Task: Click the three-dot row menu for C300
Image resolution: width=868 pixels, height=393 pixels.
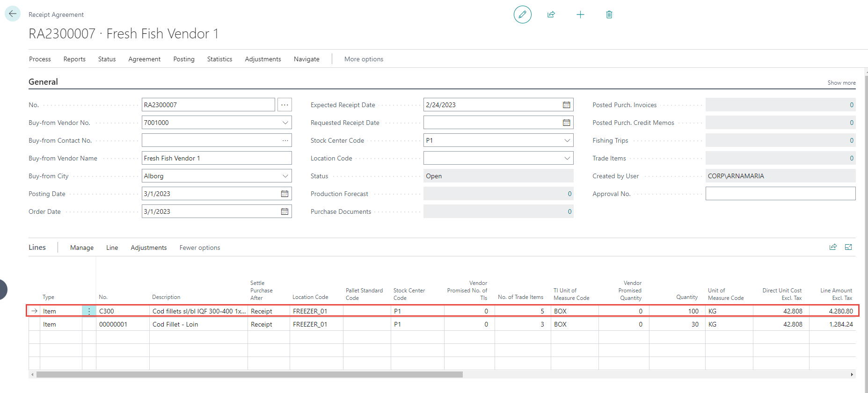Action: pyautogui.click(x=89, y=311)
